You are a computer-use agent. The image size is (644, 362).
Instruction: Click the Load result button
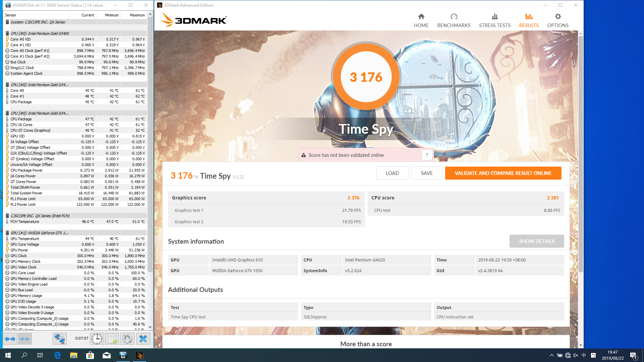tap(392, 173)
